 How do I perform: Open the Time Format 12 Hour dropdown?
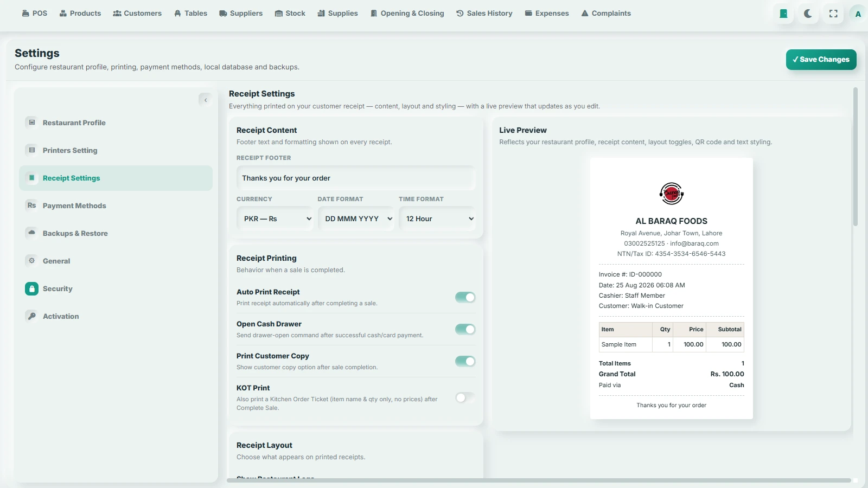[437, 219]
